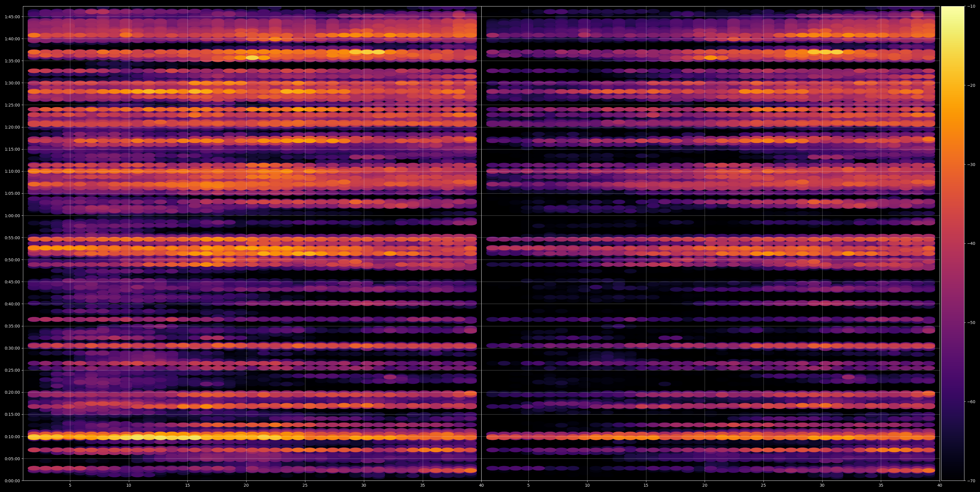
Task: Select the −60 colorbar tick label
Action: [x=971, y=402]
